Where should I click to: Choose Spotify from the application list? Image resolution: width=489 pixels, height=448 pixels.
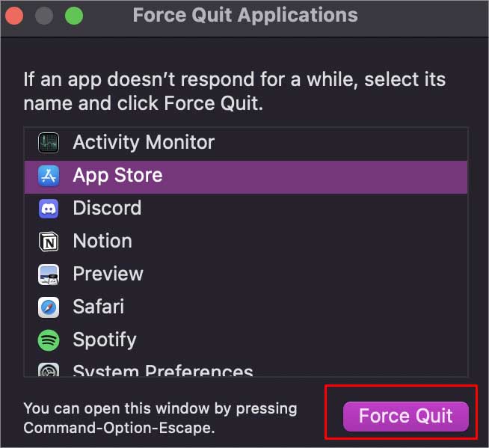(x=246, y=340)
